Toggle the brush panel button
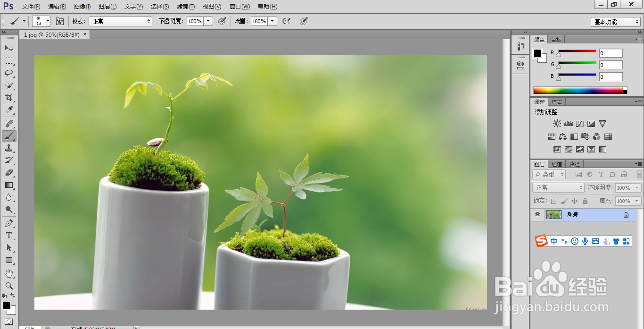Image resolution: width=644 pixels, height=329 pixels. (60, 21)
